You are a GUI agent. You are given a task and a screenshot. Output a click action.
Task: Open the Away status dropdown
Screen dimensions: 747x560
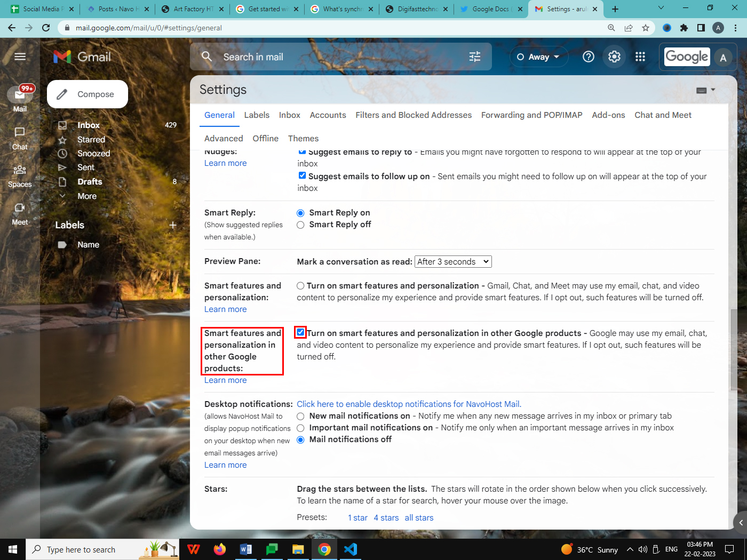(539, 57)
